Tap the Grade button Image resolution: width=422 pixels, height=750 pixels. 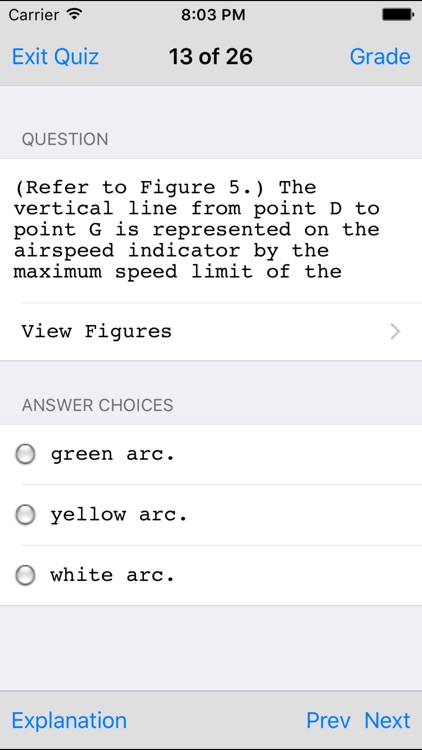click(x=380, y=56)
